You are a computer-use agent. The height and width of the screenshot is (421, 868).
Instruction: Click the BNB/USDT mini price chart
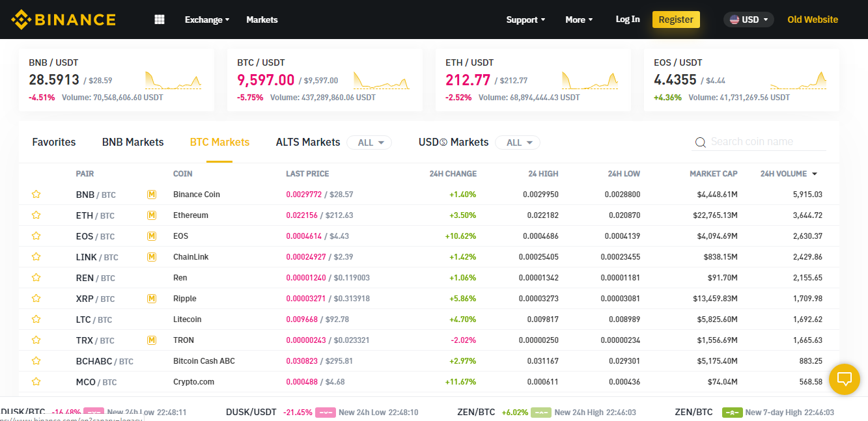173,80
